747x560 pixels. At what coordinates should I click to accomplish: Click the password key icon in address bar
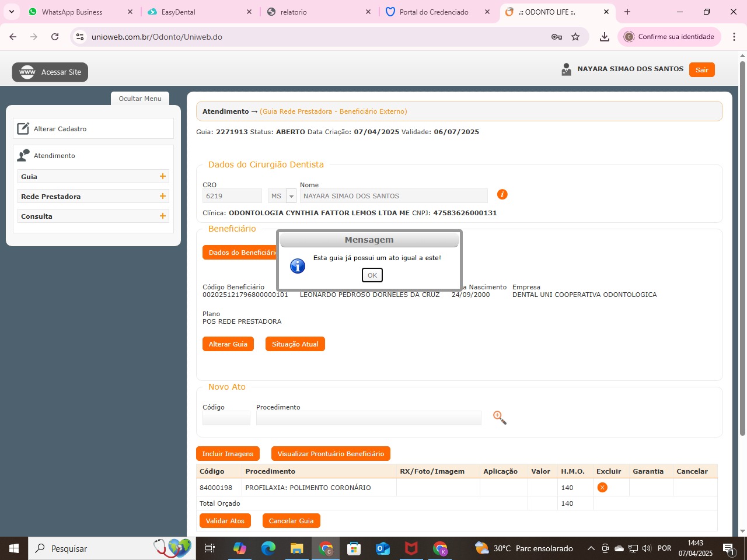pyautogui.click(x=556, y=37)
